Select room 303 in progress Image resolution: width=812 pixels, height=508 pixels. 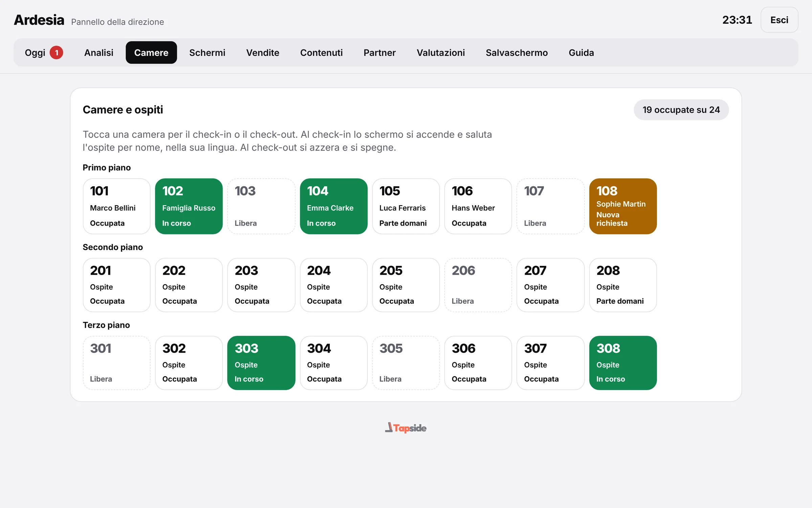261,363
